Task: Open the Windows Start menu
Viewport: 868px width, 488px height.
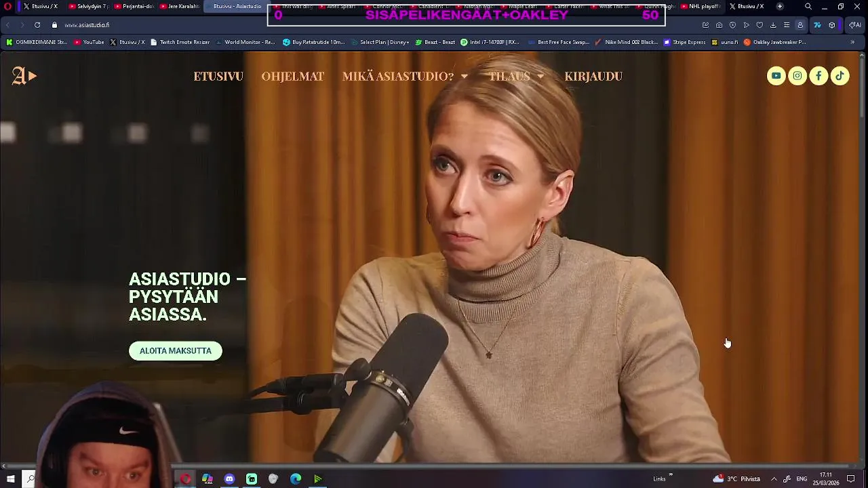Action: [10, 479]
